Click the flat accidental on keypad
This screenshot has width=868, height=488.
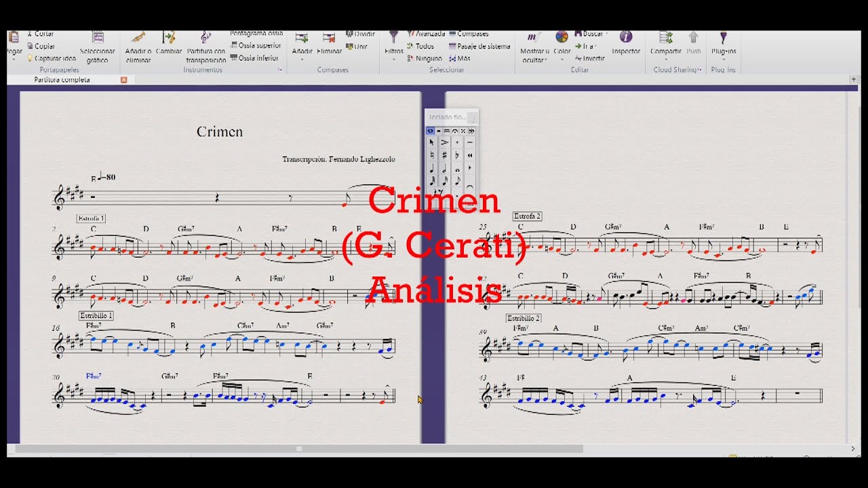click(x=457, y=155)
